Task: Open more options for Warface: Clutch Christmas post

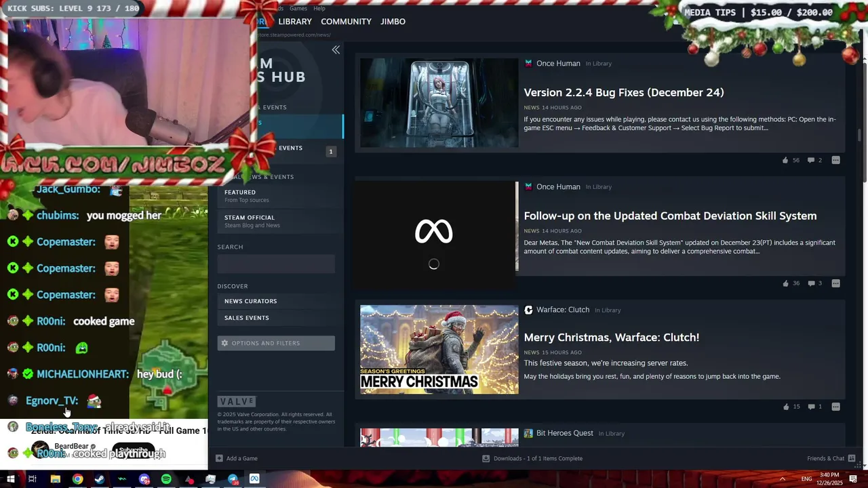Action: coord(835,407)
